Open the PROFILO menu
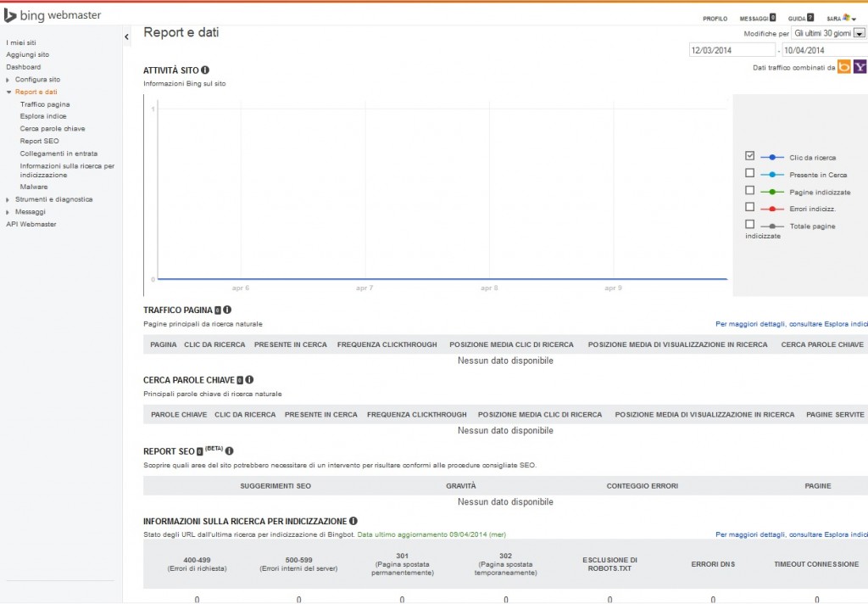868x604 pixels. [x=715, y=18]
